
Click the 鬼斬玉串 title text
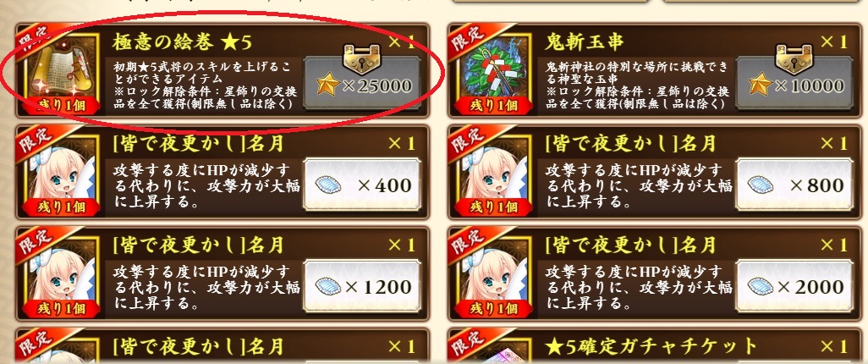[585, 41]
